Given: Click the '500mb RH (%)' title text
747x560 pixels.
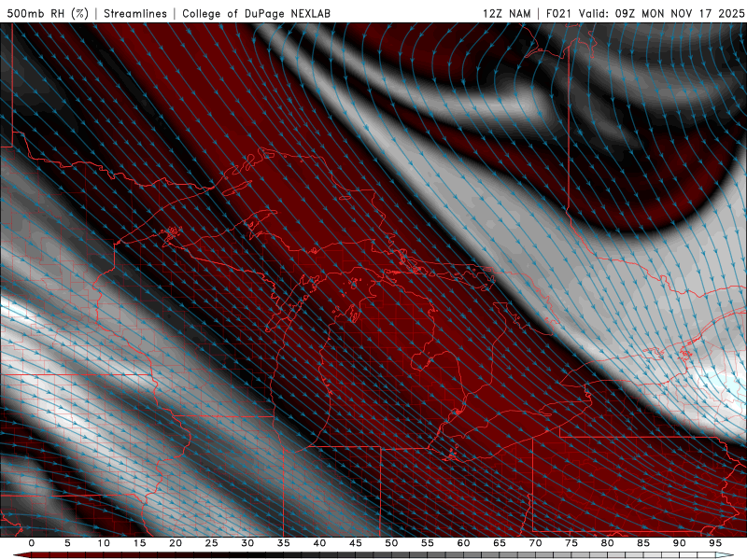Looking at the screenshot, I should 48,13.
